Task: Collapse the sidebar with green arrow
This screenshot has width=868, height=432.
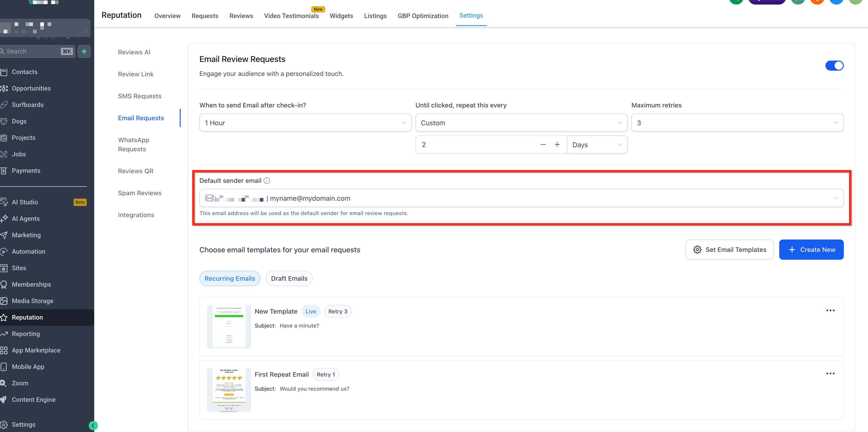Action: click(93, 426)
